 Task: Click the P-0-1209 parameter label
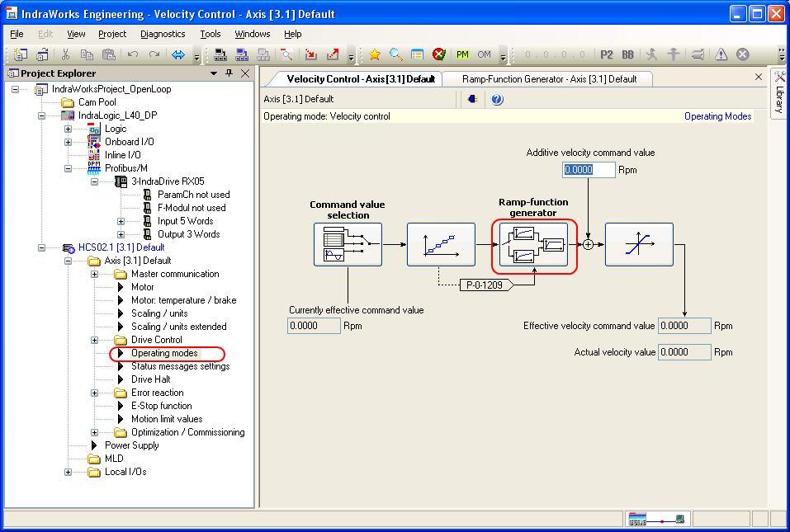tap(486, 285)
